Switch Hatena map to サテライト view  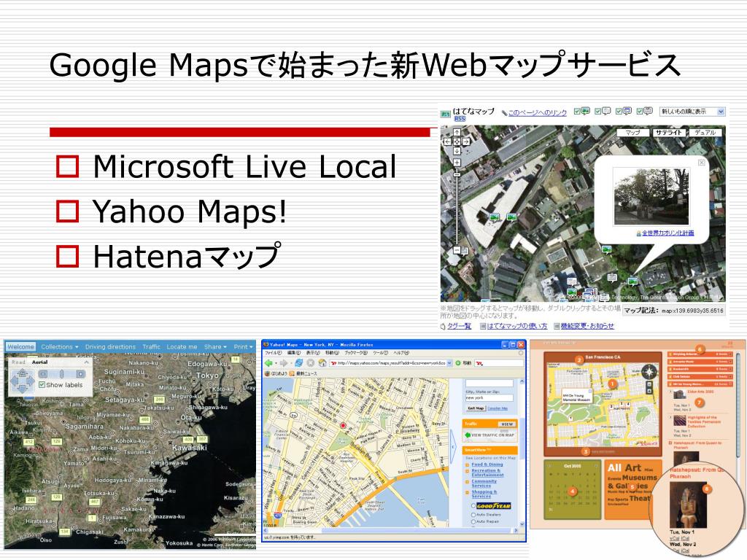[x=668, y=133]
